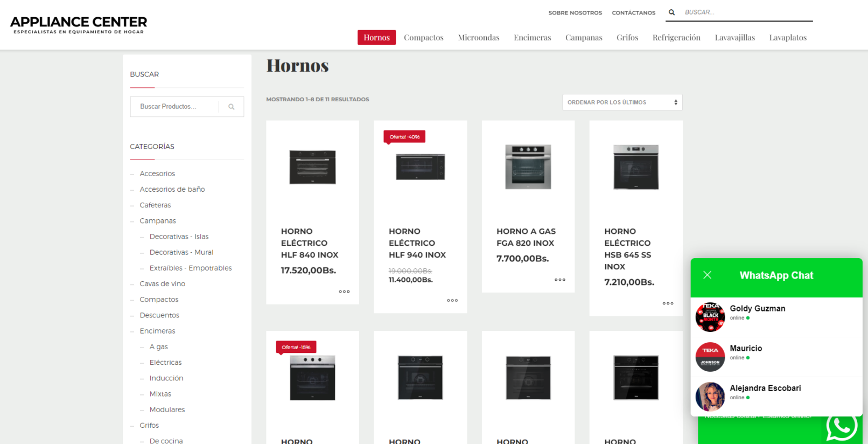Click the sidebar product search magnifier icon
This screenshot has height=444, width=868.
click(232, 107)
